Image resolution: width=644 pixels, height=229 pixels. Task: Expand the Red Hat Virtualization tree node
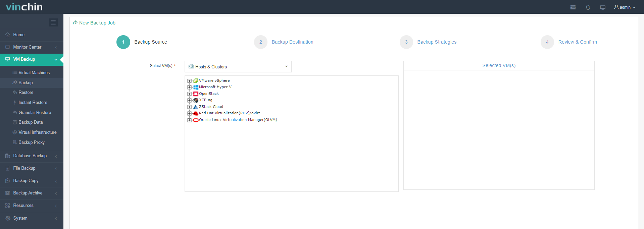point(189,113)
